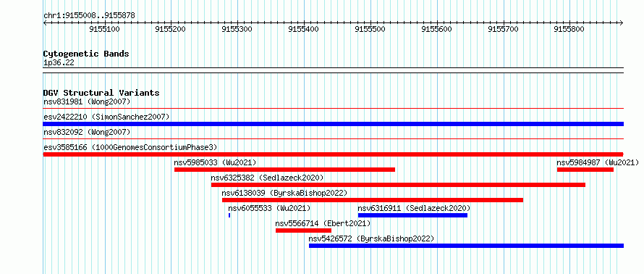644x274 pixels.
Task: Click ruler position 9155200
Action: coord(171,29)
